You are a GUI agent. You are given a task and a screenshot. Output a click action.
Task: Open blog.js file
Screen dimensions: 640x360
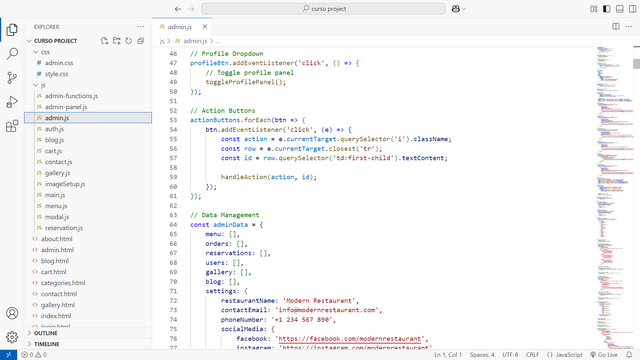pos(54,140)
